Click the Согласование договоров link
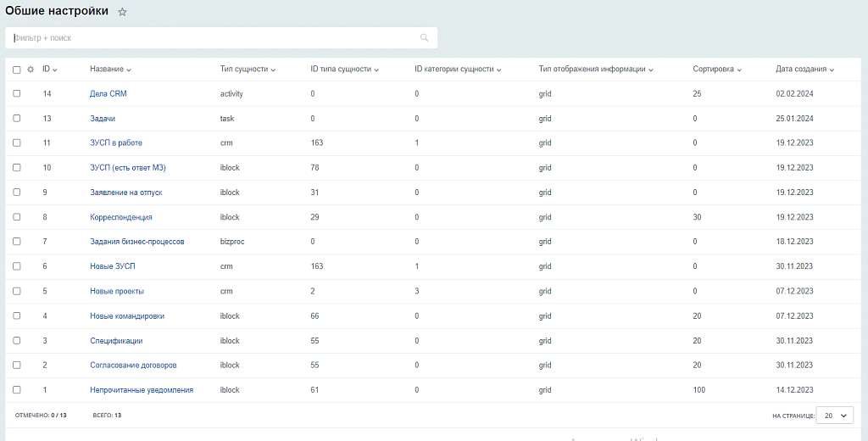Image resolution: width=868 pixels, height=441 pixels. [133, 366]
